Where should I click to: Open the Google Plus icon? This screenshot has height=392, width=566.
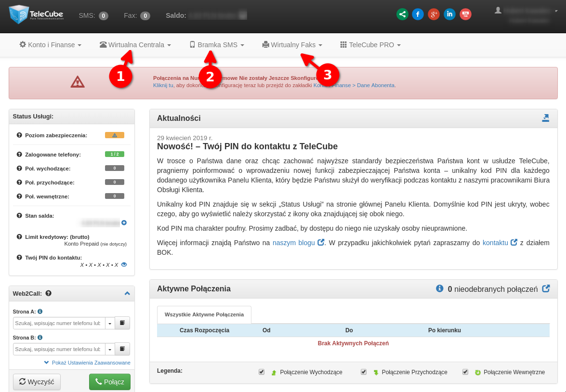click(434, 14)
